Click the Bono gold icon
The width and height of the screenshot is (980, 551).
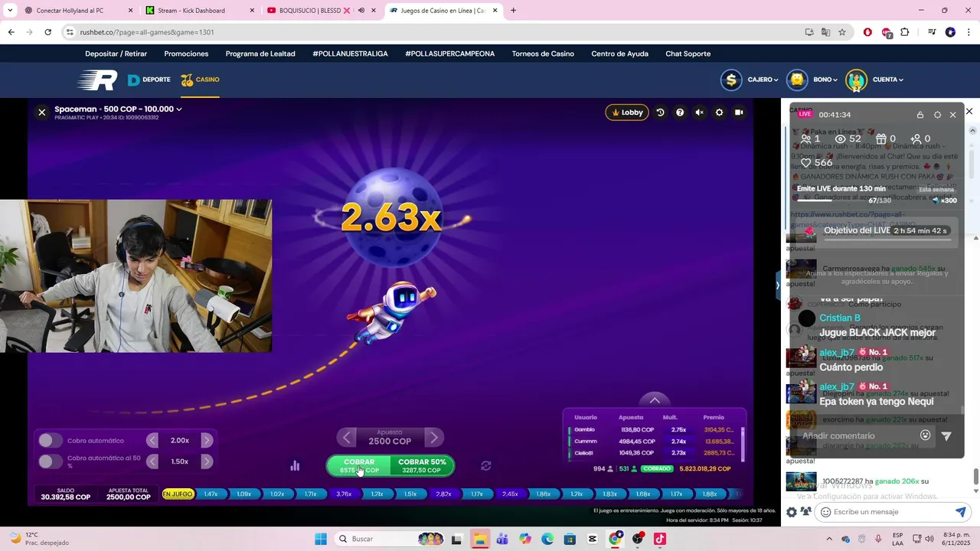(798, 80)
